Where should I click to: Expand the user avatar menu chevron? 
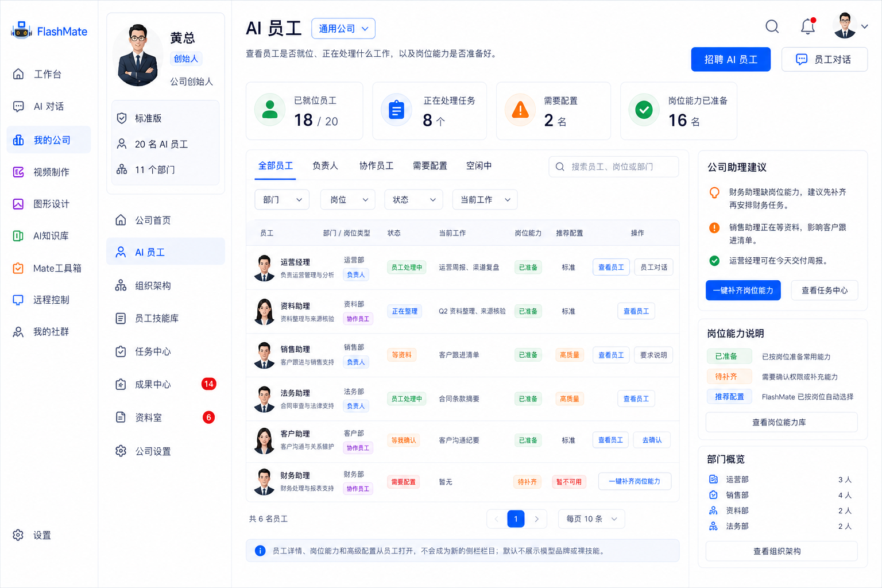[864, 26]
